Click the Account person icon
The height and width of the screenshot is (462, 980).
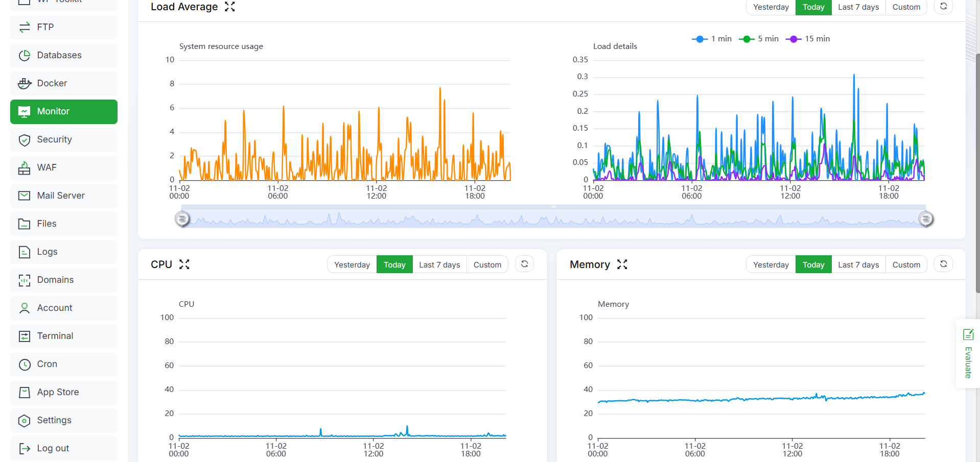click(25, 308)
